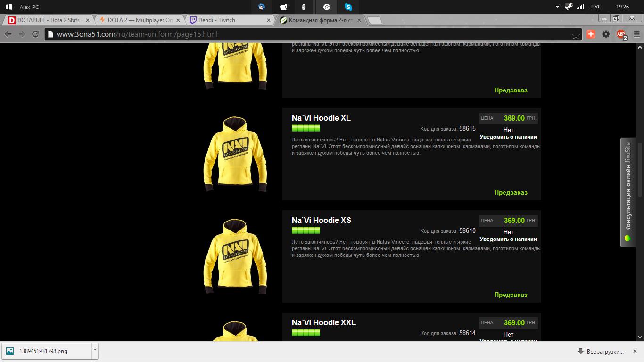Switch the РУС keyboard language indicator
Image resolution: width=644 pixels, height=362 pixels.
(596, 7)
